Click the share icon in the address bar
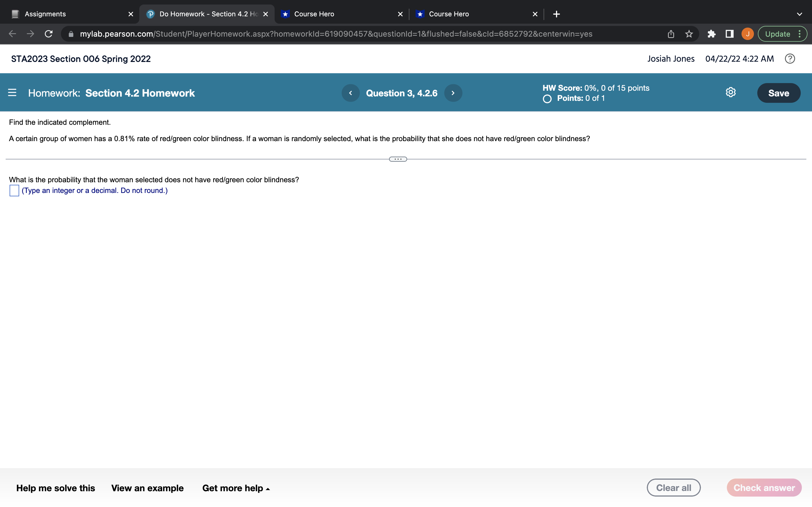This screenshot has height=507, width=812. (x=670, y=34)
